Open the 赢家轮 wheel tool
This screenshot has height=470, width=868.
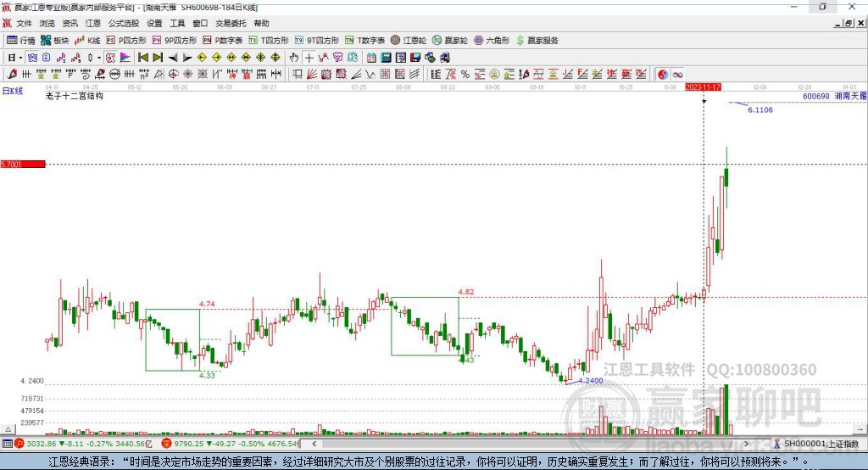[x=450, y=41]
